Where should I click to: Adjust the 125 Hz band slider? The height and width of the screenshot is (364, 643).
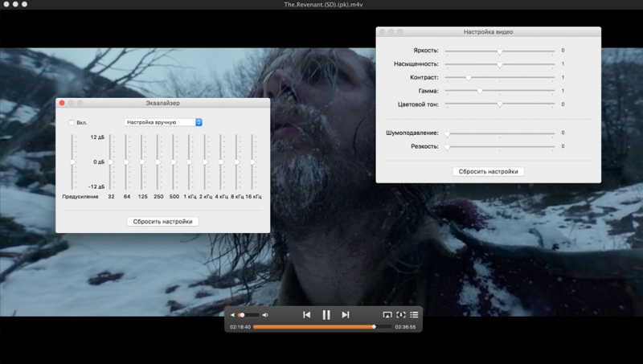pos(142,162)
